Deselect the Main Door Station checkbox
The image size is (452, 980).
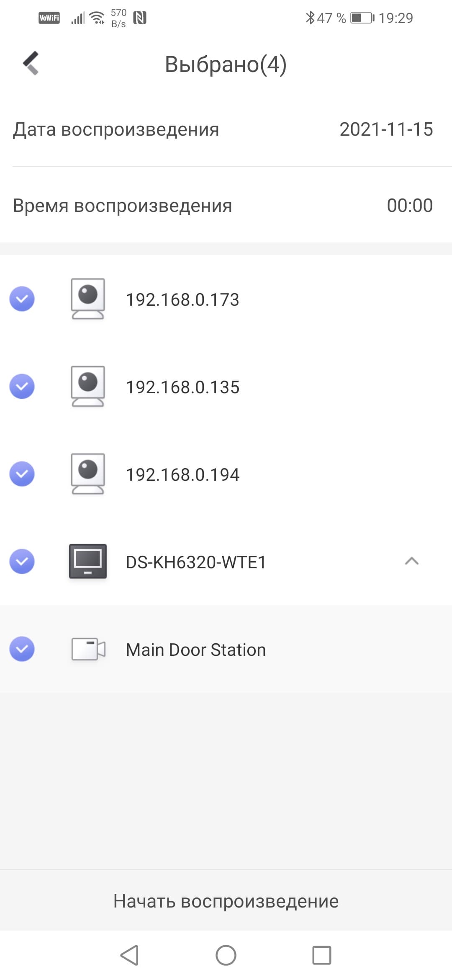[x=22, y=649]
